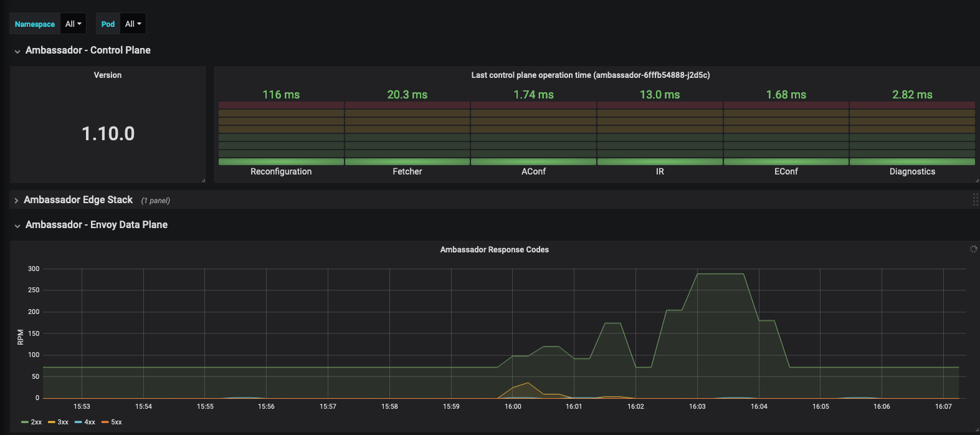Click the 13.0 ms IR value
The width and height of the screenshot is (980, 435).
pyautogui.click(x=660, y=95)
